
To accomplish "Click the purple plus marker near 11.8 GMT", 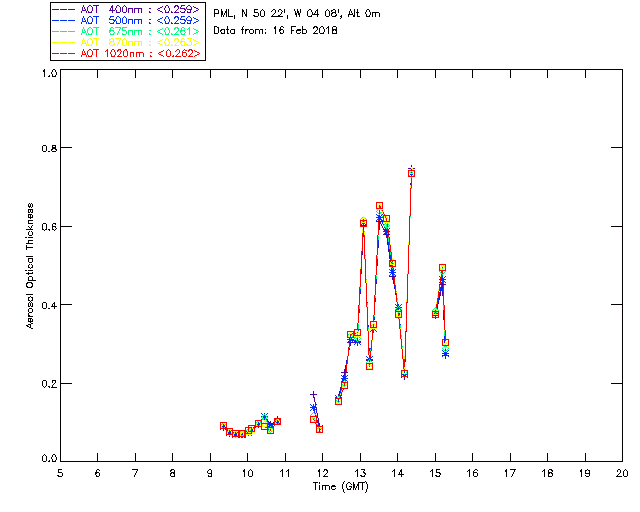I will (x=313, y=395).
